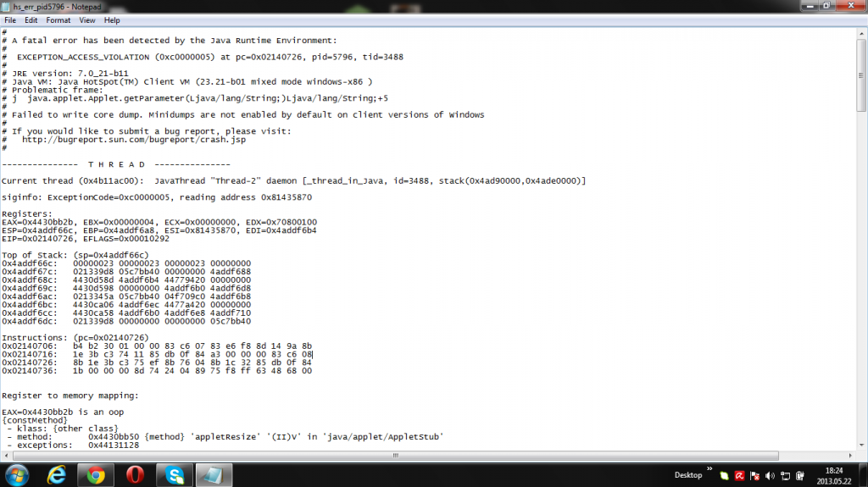Open the File menu

click(10, 20)
